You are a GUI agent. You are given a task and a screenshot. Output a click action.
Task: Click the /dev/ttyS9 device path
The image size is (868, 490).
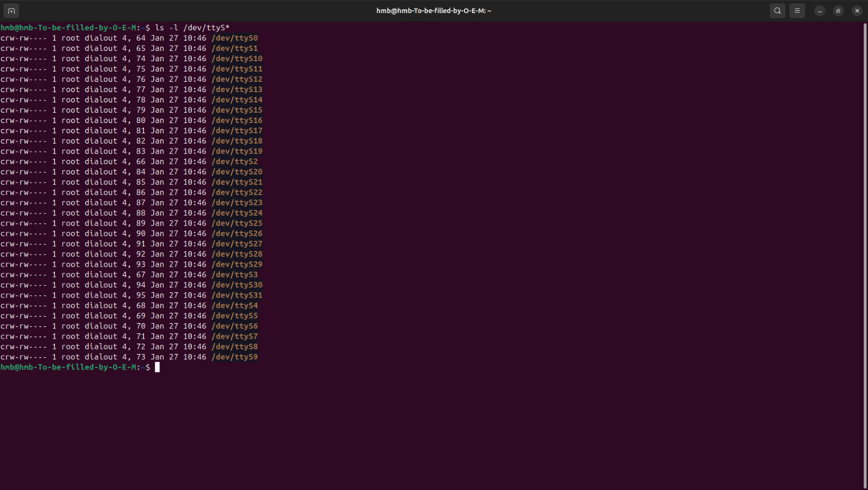click(234, 357)
